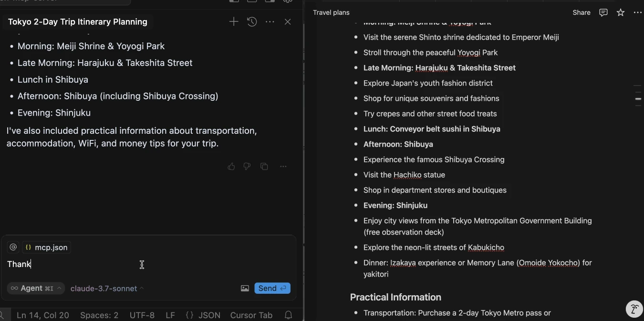Open Cursor Tab status item
Screen dimensions: 644x321
(251, 315)
